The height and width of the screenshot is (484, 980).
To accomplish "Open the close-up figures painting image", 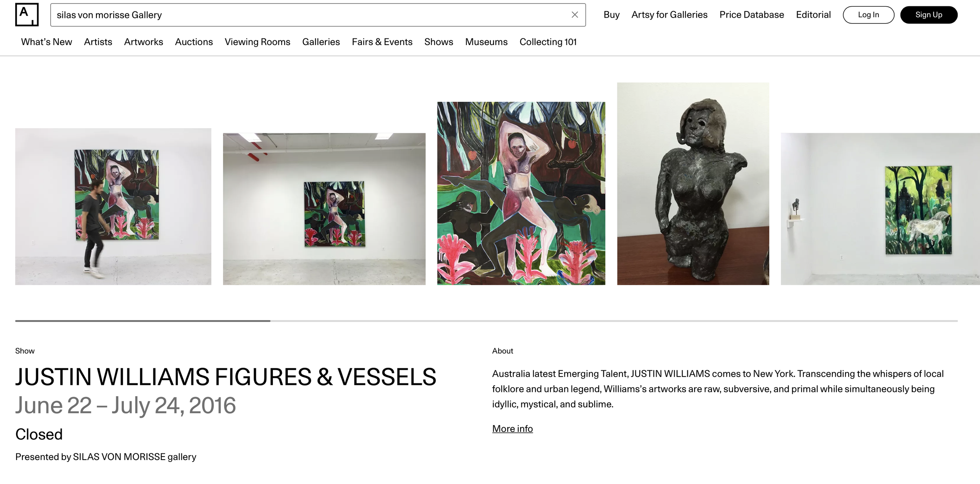I will 521,193.
